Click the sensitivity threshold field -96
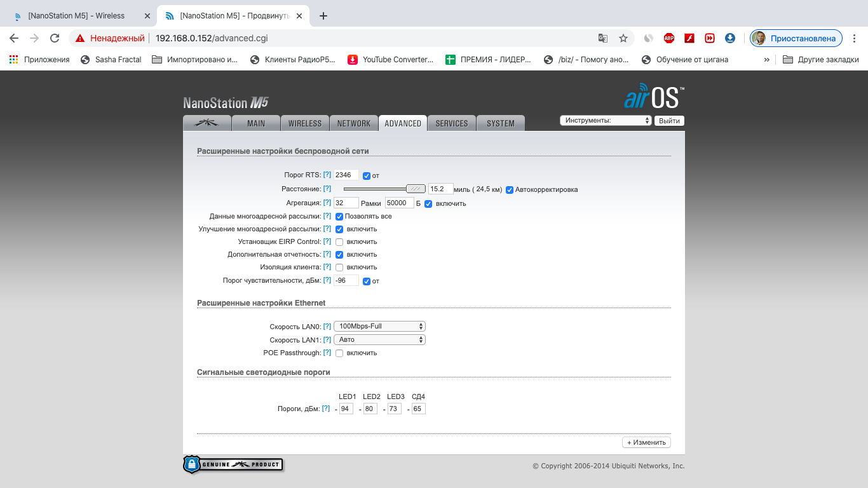868x488 pixels. pyautogui.click(x=346, y=280)
